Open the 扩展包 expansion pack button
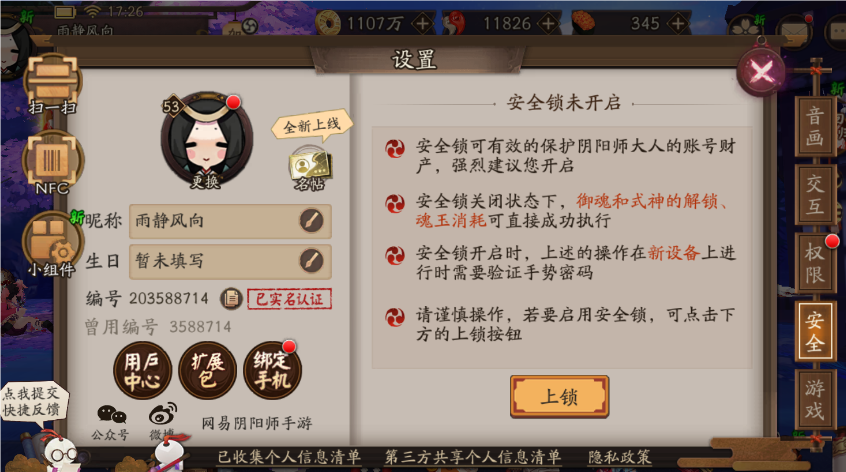The width and height of the screenshot is (846, 472). click(208, 371)
